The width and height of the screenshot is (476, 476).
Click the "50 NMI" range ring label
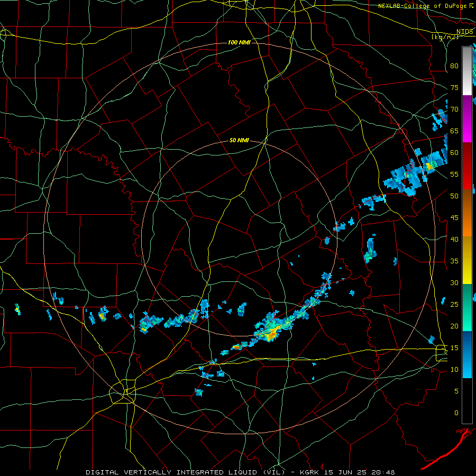239,140
